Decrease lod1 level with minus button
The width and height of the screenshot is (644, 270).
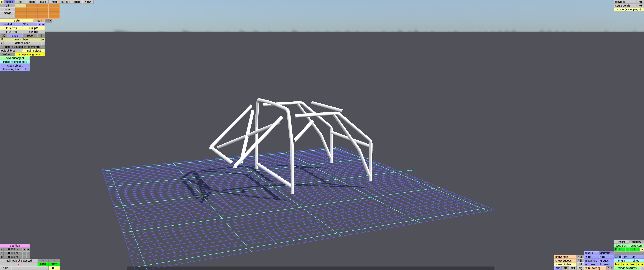click(x=47, y=21)
